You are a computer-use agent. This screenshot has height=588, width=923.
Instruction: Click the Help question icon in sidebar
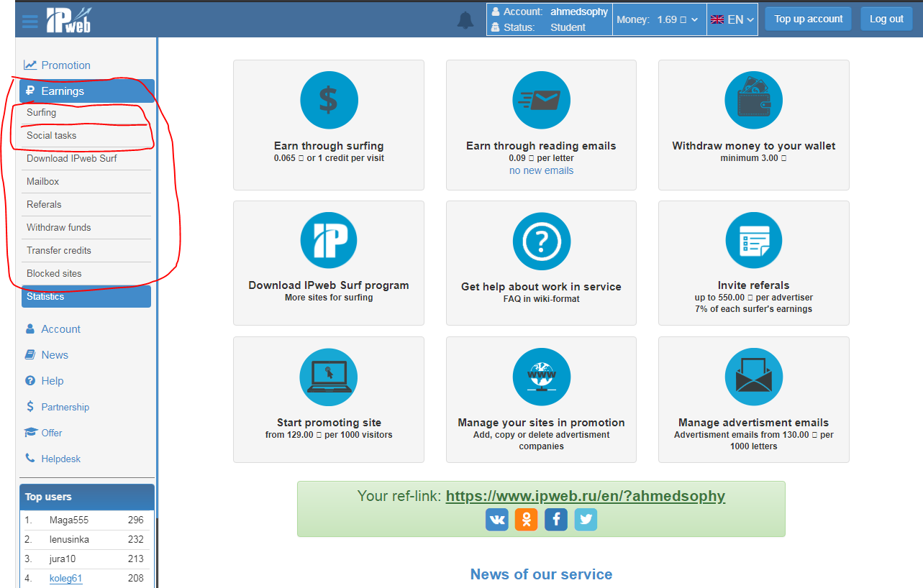(30, 380)
